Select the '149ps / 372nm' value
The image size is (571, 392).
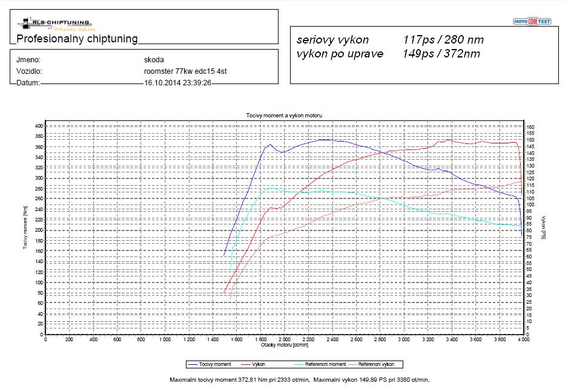[441, 54]
